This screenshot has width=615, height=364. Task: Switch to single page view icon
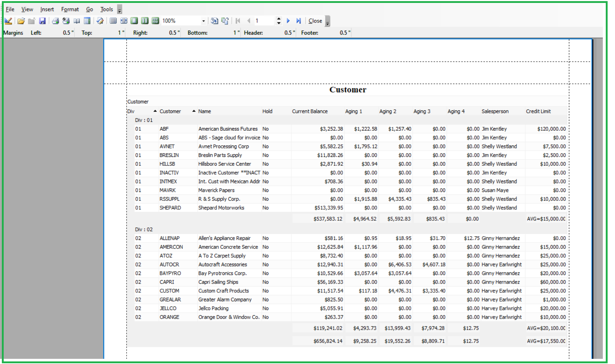134,21
